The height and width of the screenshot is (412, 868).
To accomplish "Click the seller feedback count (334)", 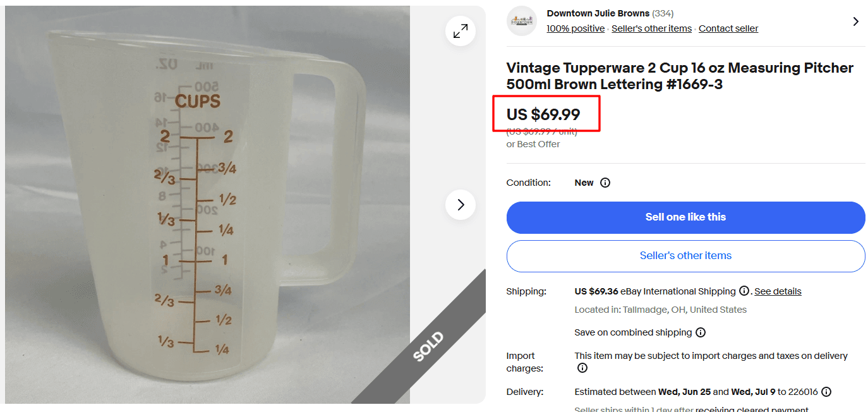I will 663,13.
